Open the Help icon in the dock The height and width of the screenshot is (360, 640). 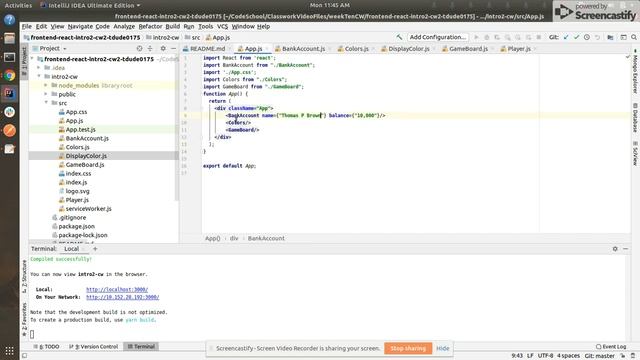pyautogui.click(x=9, y=20)
